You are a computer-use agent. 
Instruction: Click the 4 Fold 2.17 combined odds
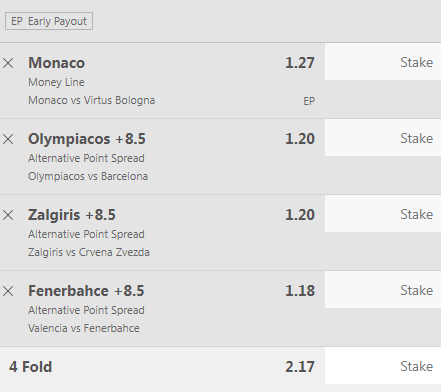click(300, 367)
